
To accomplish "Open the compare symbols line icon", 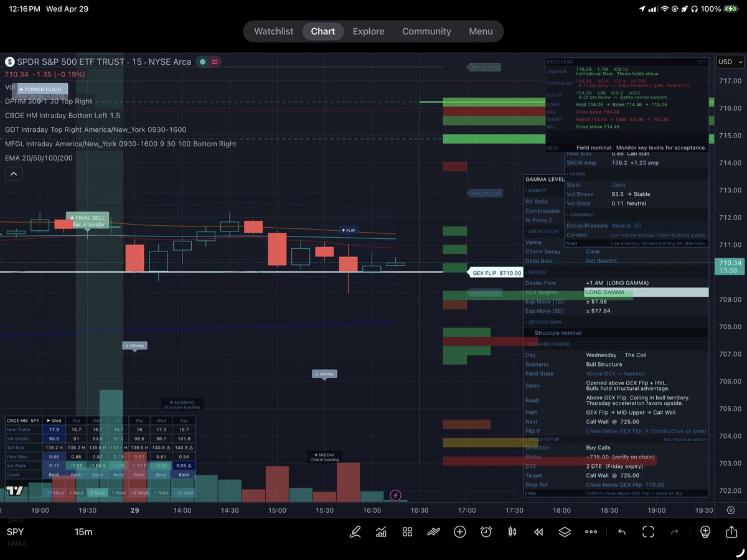I will point(433,532).
